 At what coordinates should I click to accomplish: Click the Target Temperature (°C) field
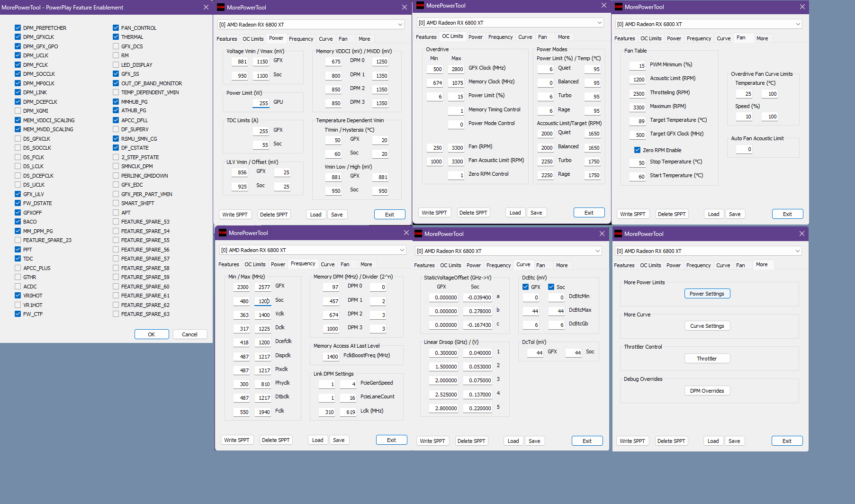638,121
